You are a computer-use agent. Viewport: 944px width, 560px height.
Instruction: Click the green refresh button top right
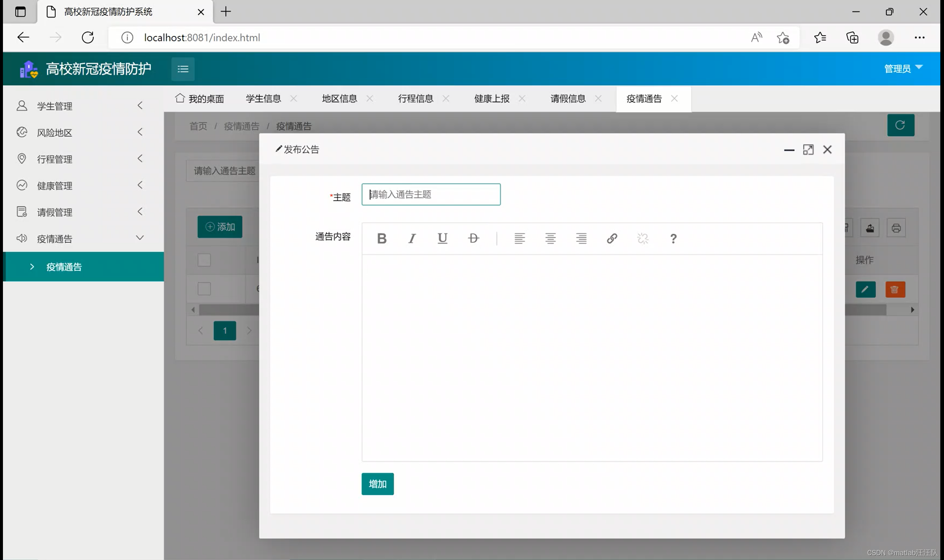(900, 125)
